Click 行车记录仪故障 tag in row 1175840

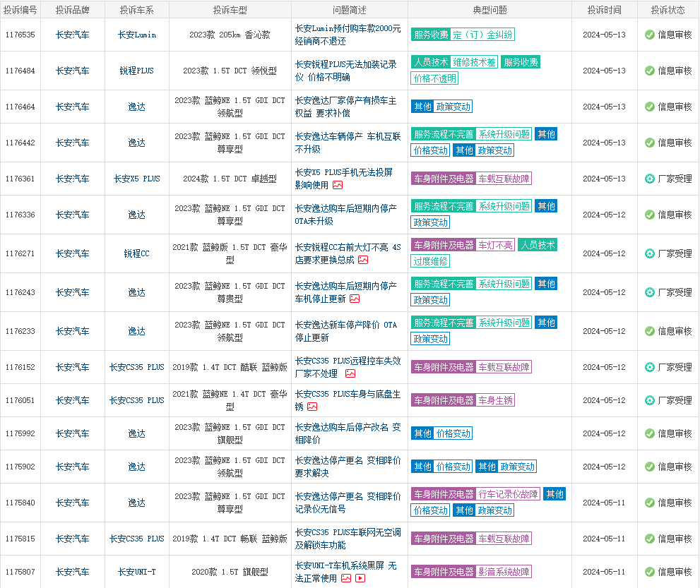[x=508, y=494]
